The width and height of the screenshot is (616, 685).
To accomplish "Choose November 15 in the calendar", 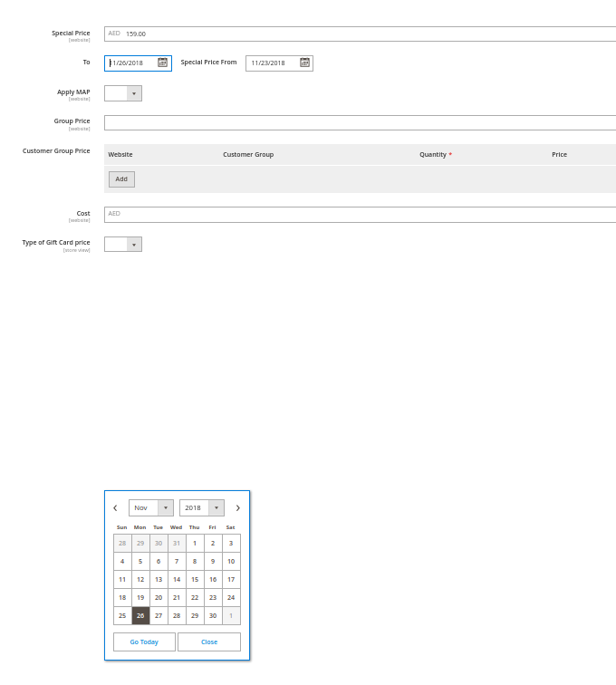I will click(195, 580).
